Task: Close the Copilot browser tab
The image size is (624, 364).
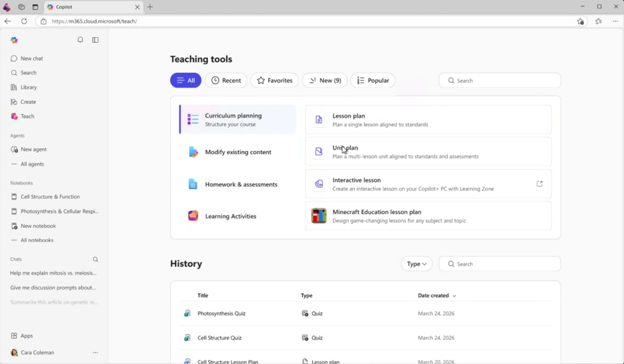Action: pos(138,7)
